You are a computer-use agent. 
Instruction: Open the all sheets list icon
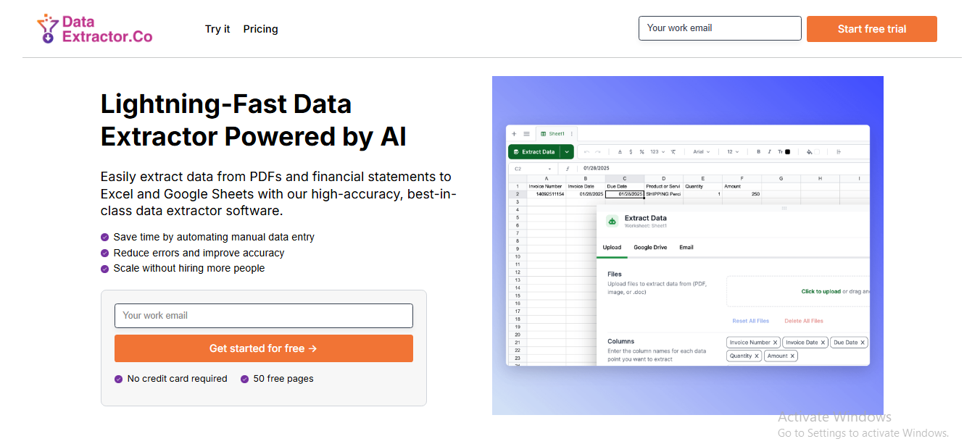pos(526,134)
